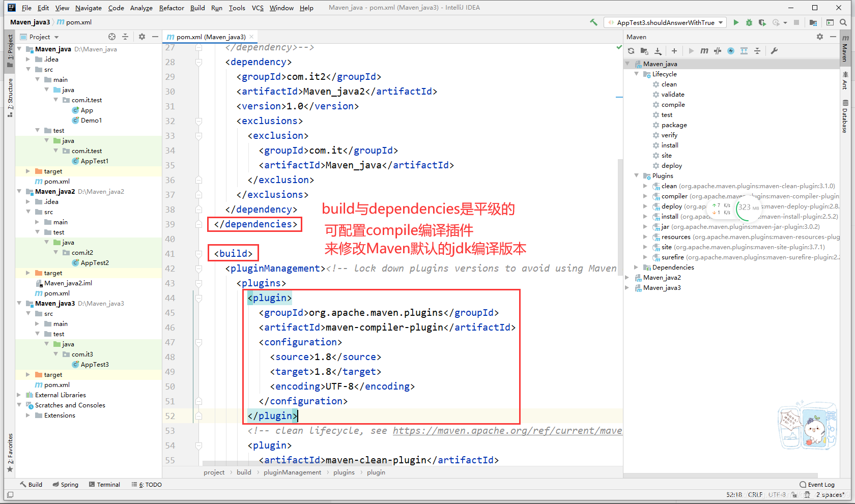Click the Run Anything icon left of search
855x504 pixels.
[830, 22]
